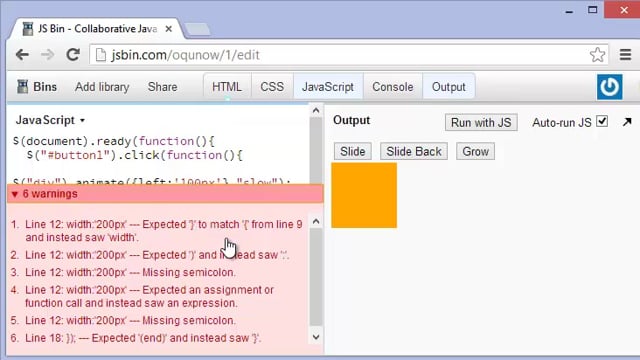Toggle the HTML panel tab
This screenshot has width=640, height=360.
tap(227, 87)
